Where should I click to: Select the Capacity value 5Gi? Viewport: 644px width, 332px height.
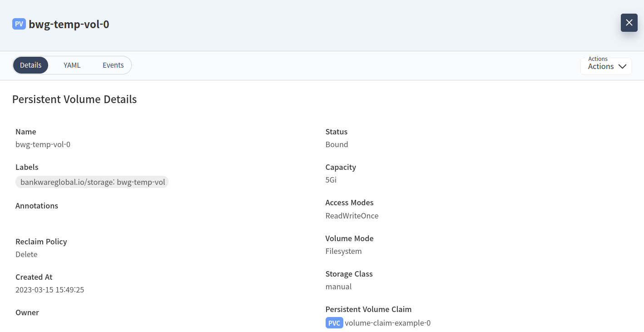[331, 180]
